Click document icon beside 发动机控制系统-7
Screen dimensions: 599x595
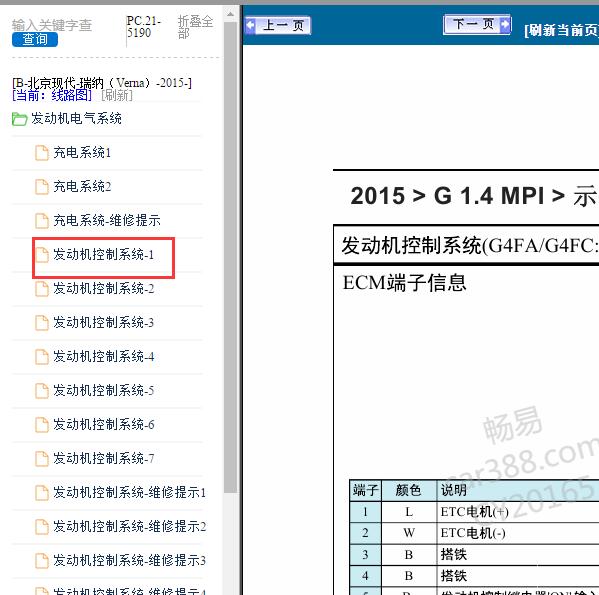tap(42, 459)
